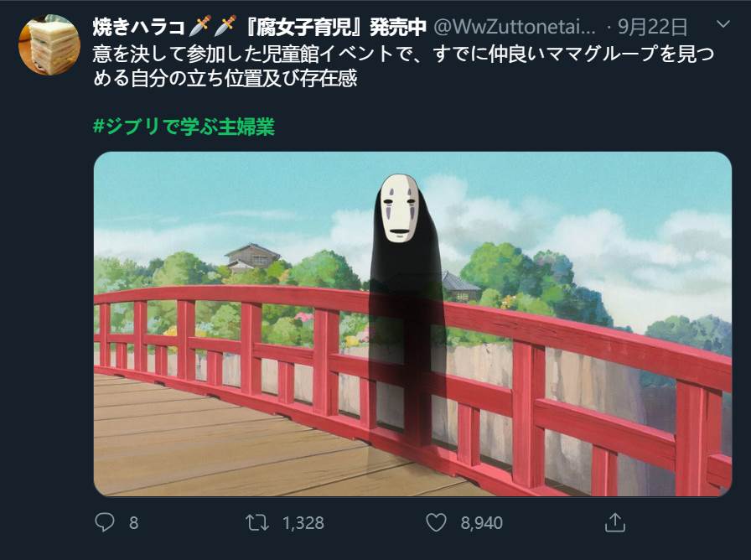This screenshot has width=751, height=560.
Task: Expand the tweet options chevron menu
Action: coord(723,24)
